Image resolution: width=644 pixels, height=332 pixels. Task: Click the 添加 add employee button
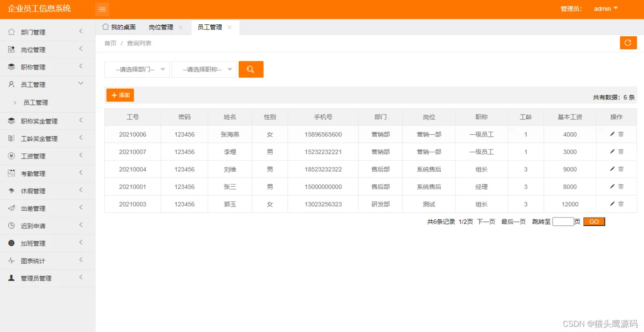point(120,95)
